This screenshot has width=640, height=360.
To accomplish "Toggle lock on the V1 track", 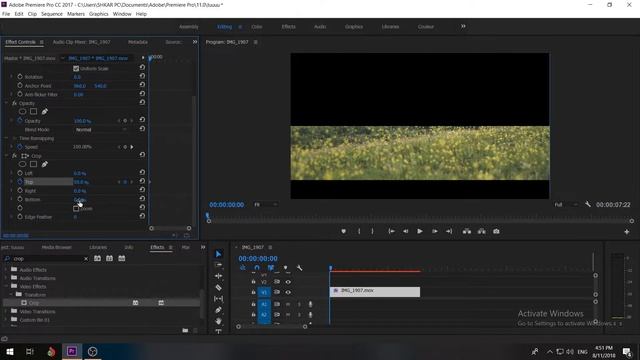I will [253, 292].
